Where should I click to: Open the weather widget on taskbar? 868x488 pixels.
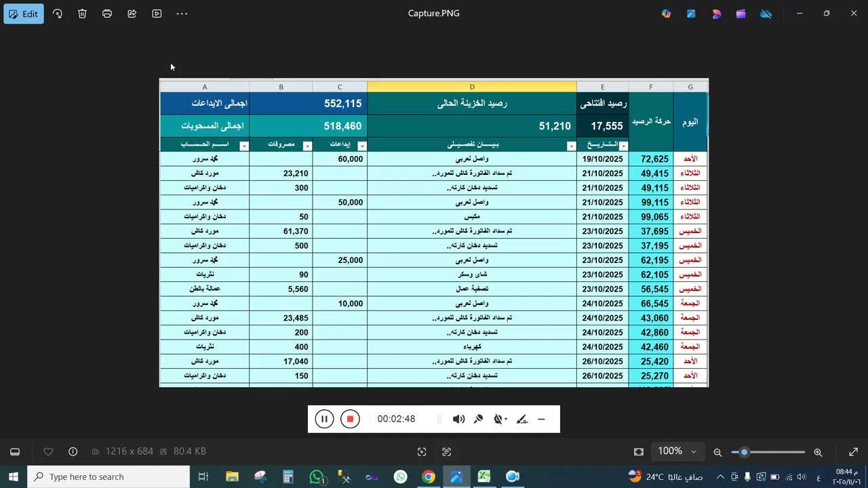click(665, 476)
